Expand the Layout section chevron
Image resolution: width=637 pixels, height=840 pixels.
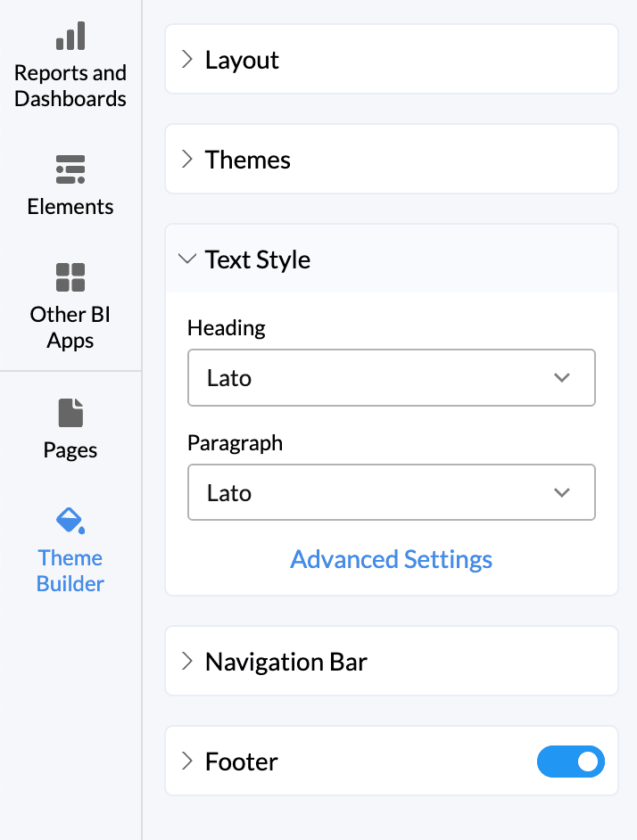pos(186,60)
